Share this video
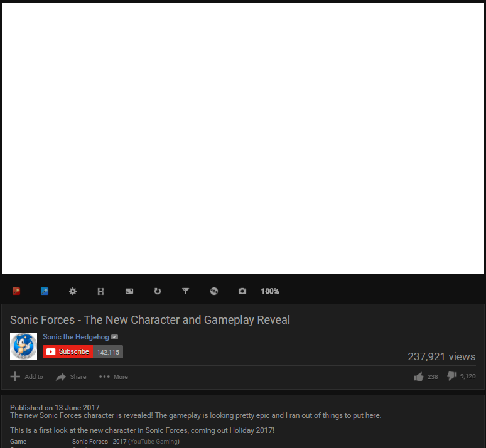Screen dimensions: 486x448 point(71,376)
